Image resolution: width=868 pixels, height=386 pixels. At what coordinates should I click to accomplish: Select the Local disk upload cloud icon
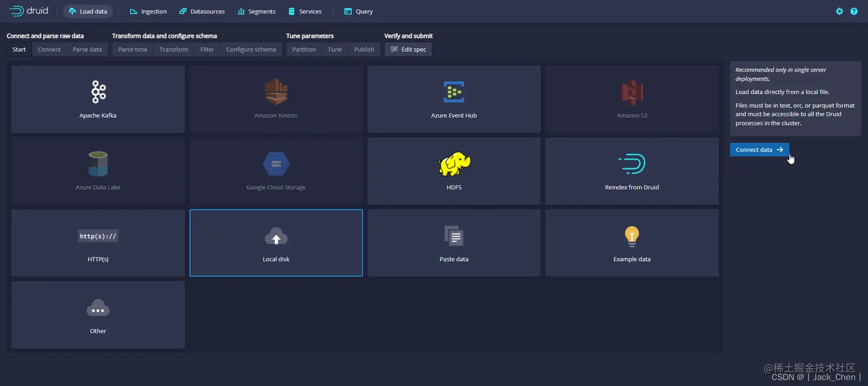[276, 236]
